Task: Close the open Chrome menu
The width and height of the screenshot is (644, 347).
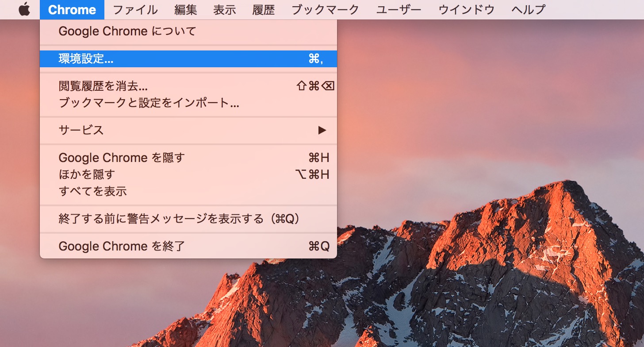Action: 72,9
